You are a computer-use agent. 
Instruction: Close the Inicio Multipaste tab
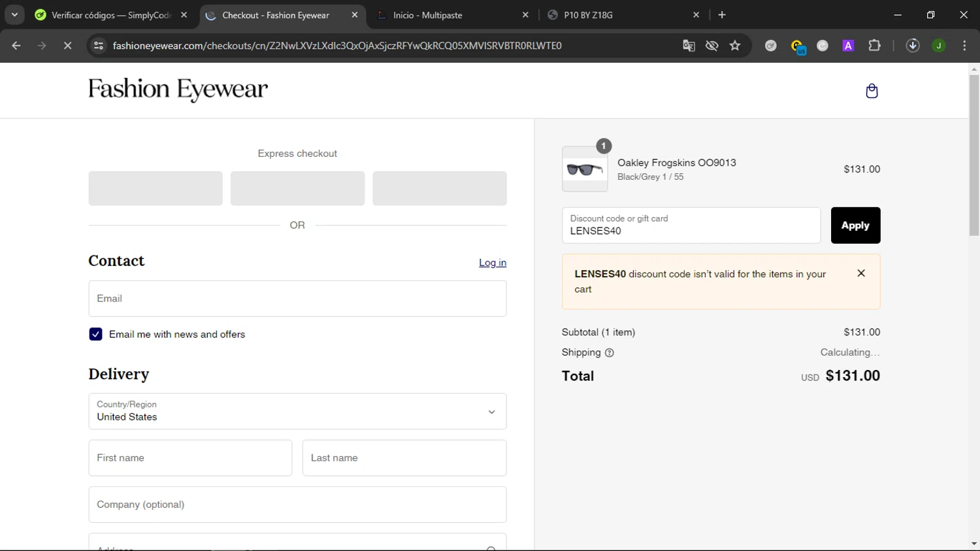click(525, 14)
